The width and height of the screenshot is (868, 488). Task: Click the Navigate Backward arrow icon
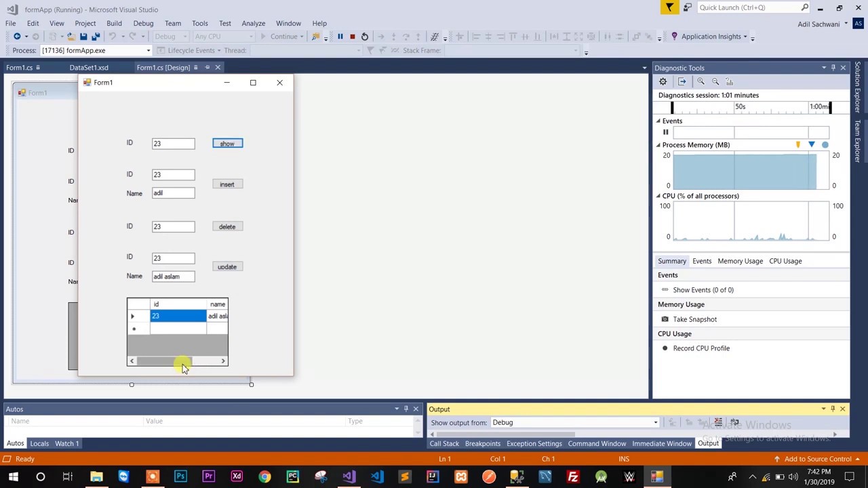click(17, 37)
